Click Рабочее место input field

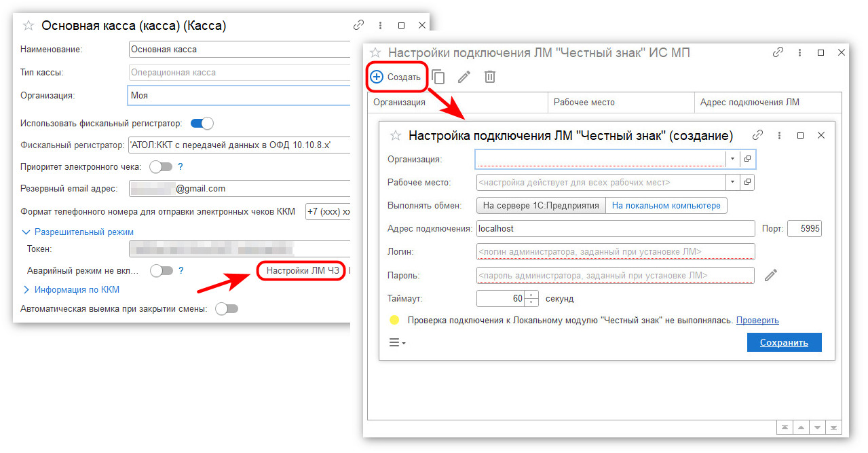(x=601, y=182)
